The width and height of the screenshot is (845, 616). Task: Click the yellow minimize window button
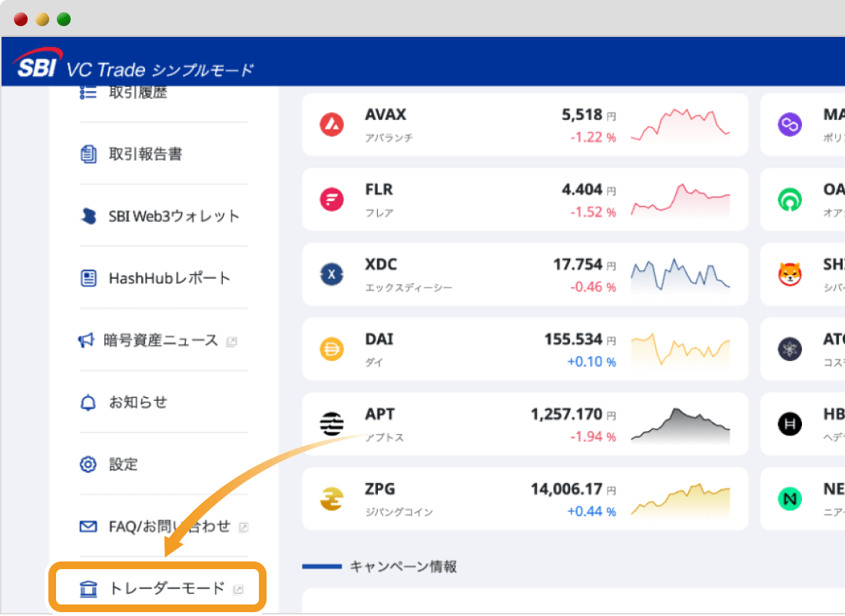(42, 19)
